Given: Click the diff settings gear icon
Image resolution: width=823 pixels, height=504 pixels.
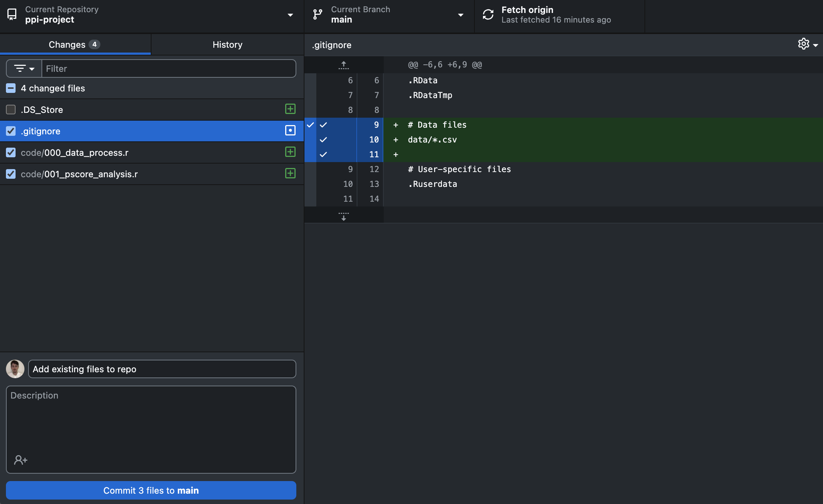Looking at the screenshot, I should pyautogui.click(x=803, y=44).
